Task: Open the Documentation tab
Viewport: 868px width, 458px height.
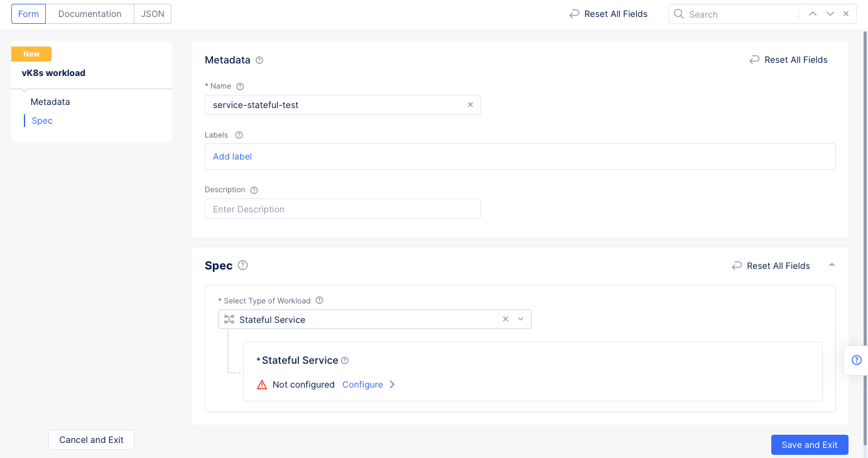Action: [89, 13]
